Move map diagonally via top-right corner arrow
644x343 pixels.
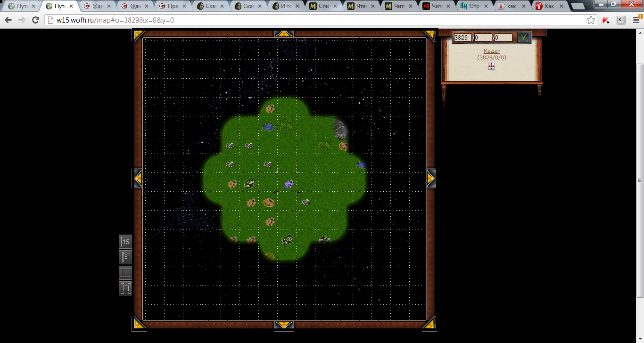click(430, 34)
